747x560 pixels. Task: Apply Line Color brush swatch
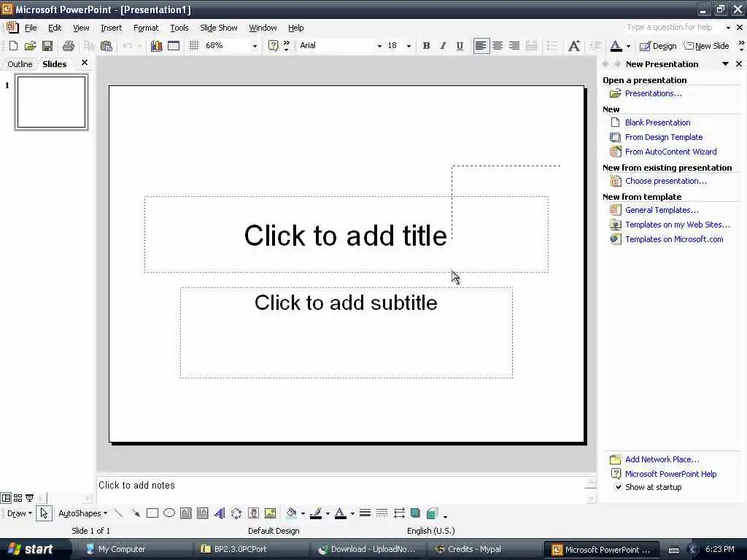(x=316, y=513)
